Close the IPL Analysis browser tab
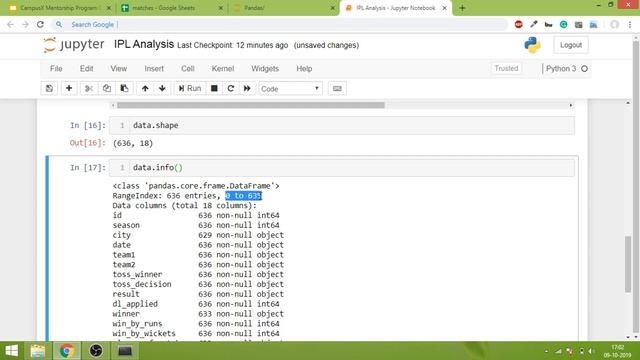640x360 pixels. [444, 8]
